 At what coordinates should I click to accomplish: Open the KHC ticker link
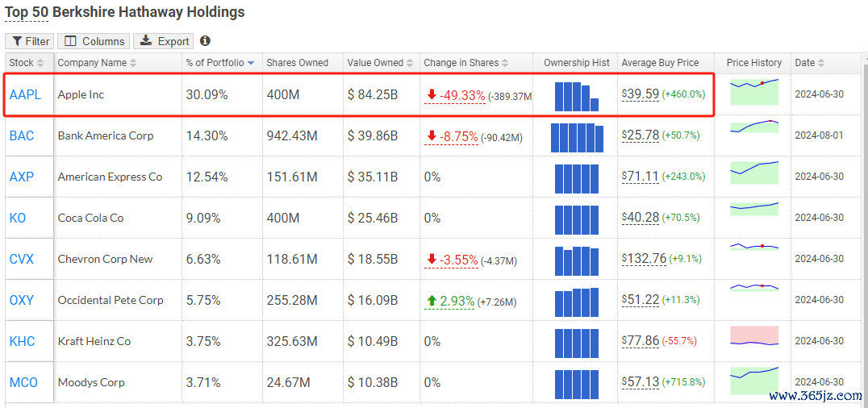coord(22,341)
